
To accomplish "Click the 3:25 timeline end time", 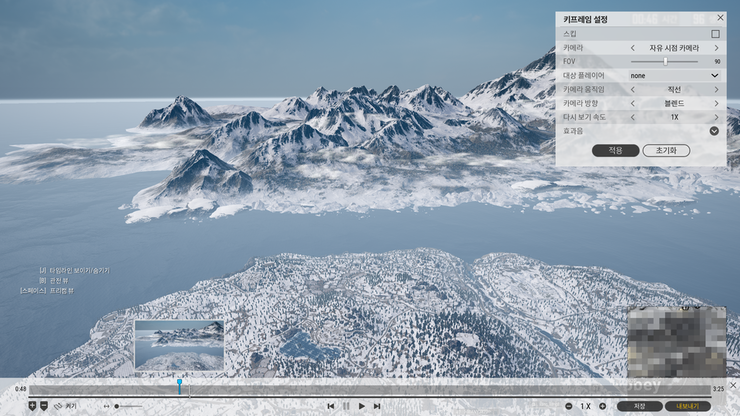I will (x=718, y=389).
